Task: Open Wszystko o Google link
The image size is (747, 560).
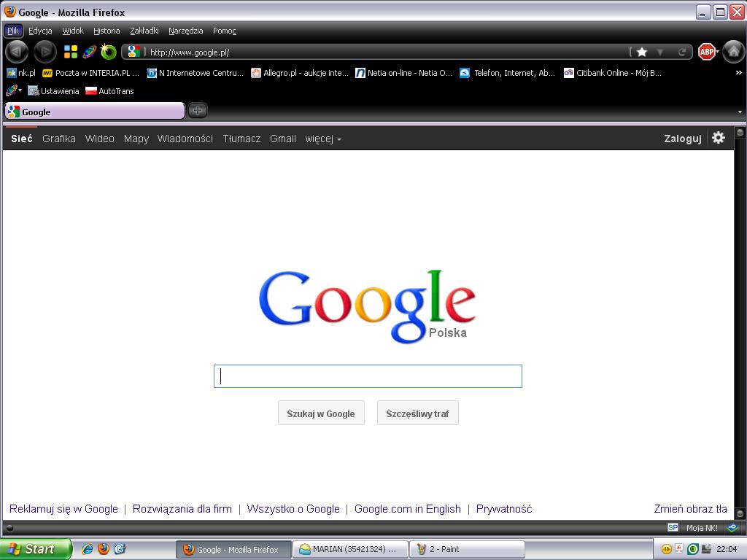Action: (x=293, y=508)
